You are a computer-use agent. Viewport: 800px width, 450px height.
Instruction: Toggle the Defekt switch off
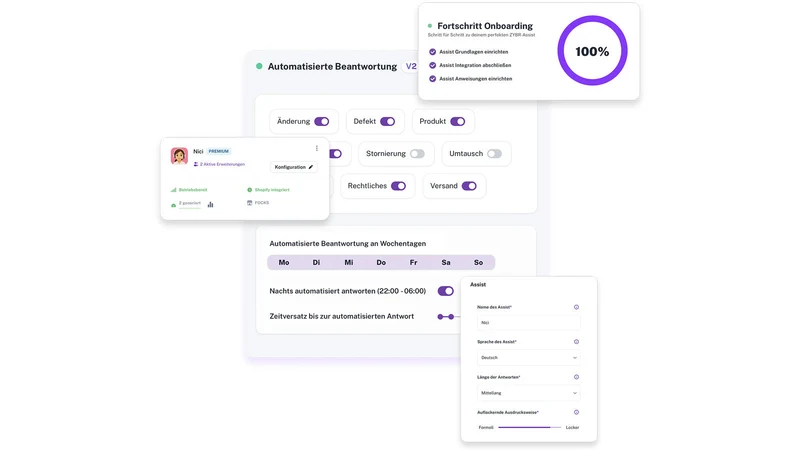pyautogui.click(x=387, y=121)
